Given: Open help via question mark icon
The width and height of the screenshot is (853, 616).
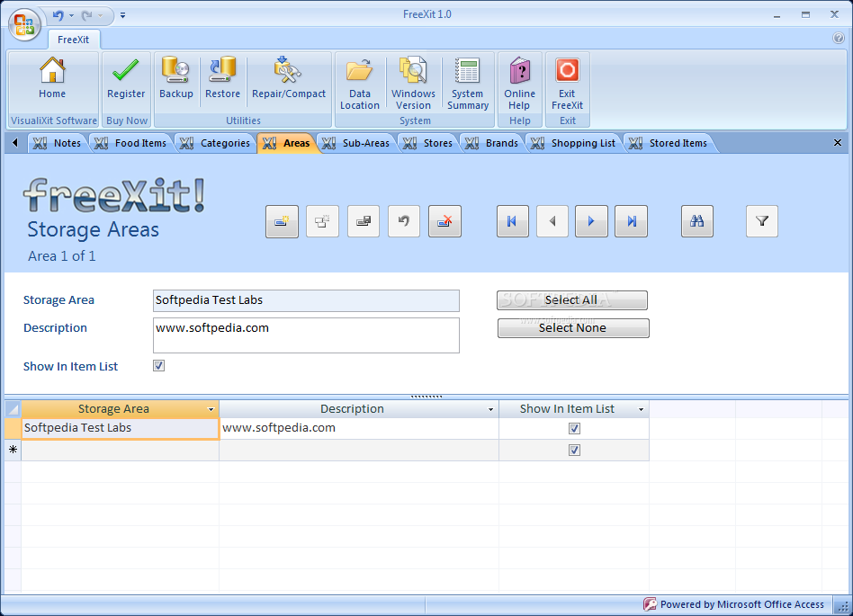Looking at the screenshot, I should [x=839, y=38].
